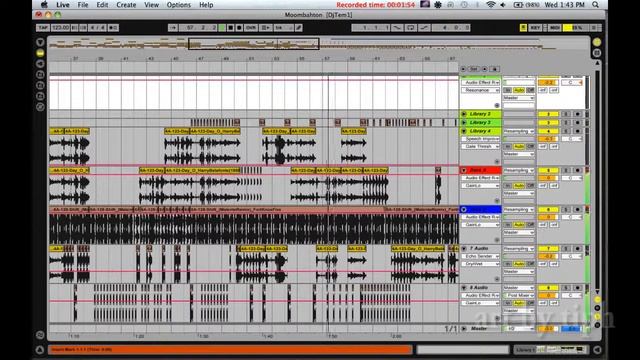Solo the Library 3 track
Viewport: 640px width, 360px height.
(566, 122)
